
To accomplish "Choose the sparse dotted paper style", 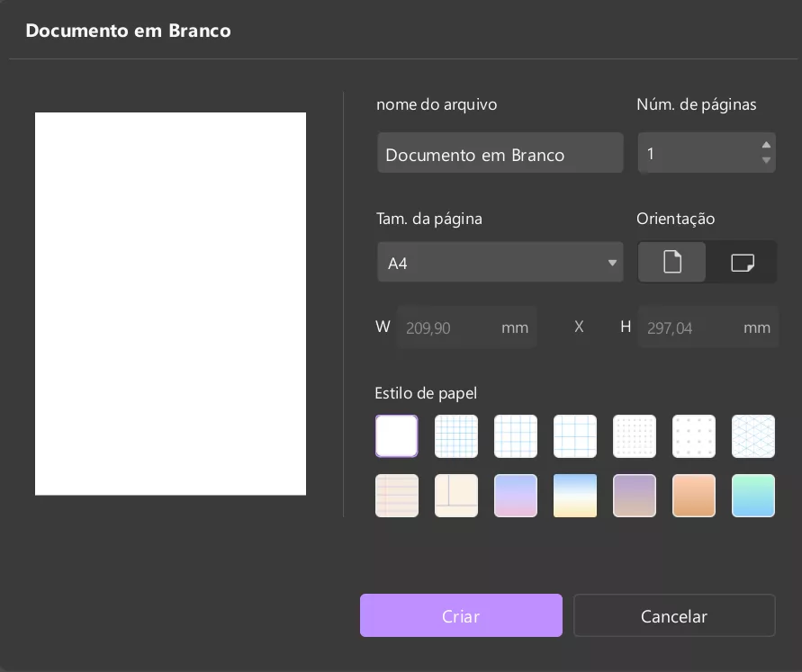I will (x=694, y=436).
